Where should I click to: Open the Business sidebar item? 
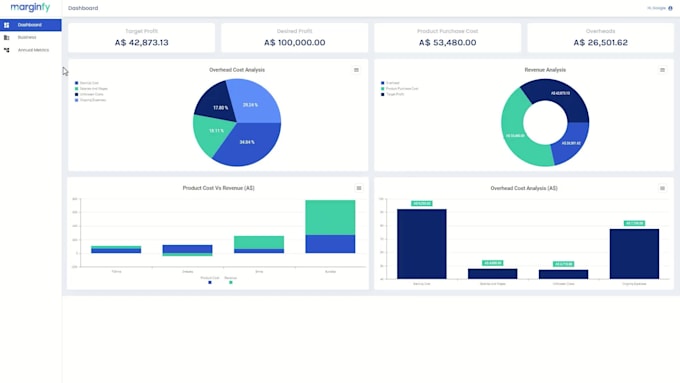coord(30,37)
